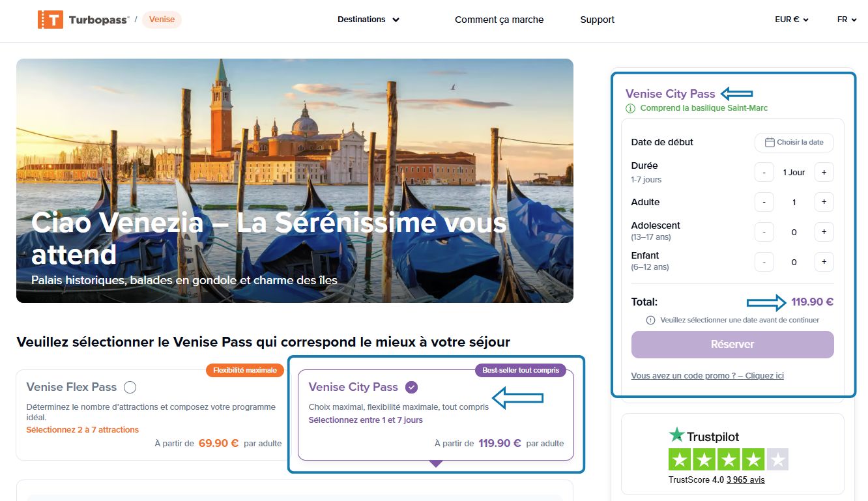Click the checked Venise City Pass radio
Screen dimensions: 868x501
tap(411, 386)
